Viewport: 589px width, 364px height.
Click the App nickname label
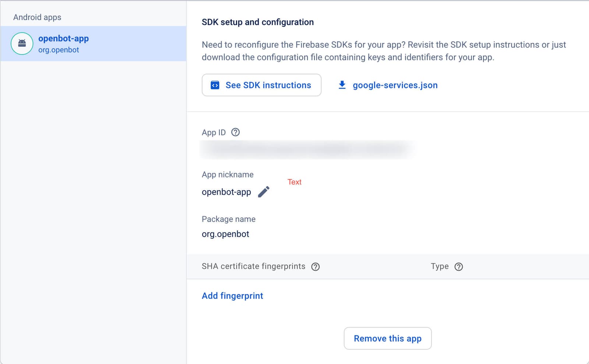pyautogui.click(x=228, y=175)
